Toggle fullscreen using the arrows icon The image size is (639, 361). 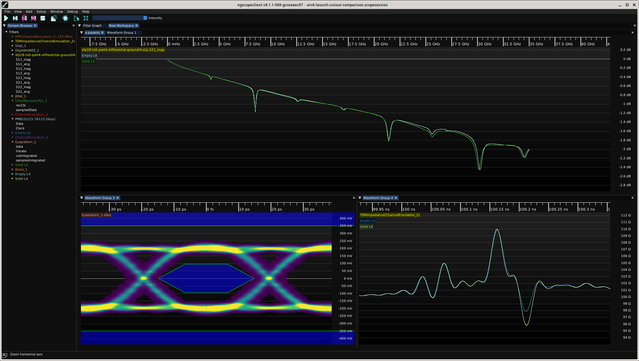(x=86, y=18)
